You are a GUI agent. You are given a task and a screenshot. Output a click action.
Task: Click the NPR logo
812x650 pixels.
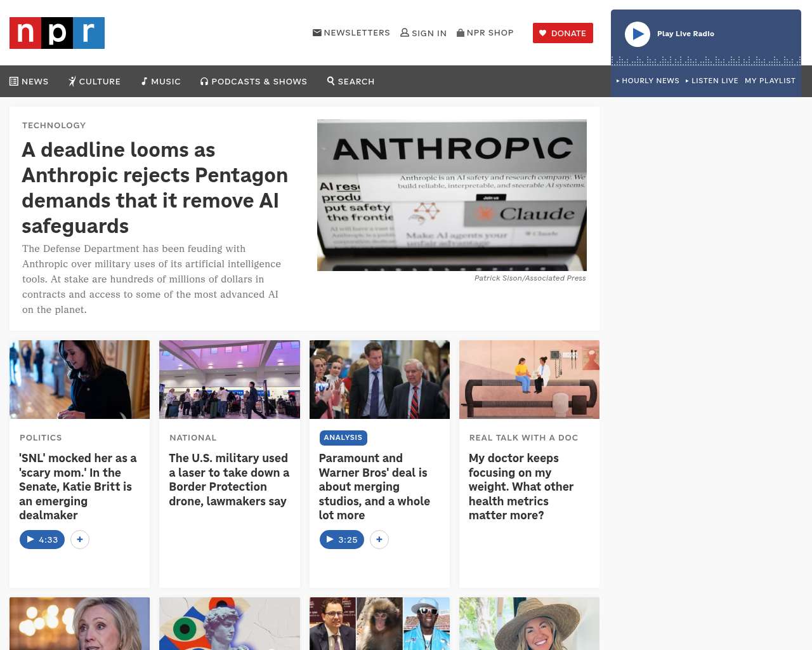[x=57, y=33]
